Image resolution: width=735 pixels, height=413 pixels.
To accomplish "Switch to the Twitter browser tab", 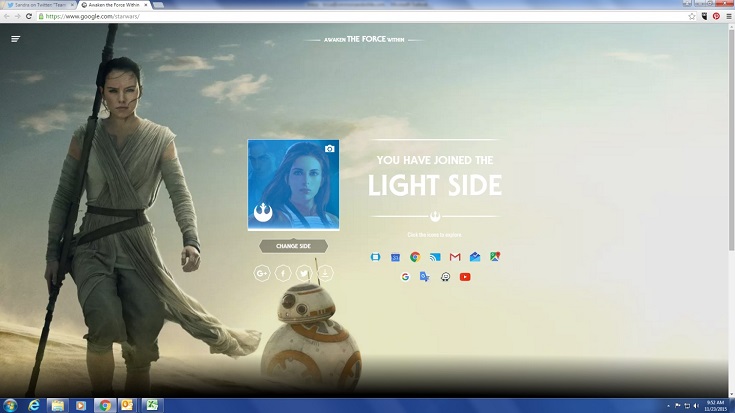I will [37, 5].
